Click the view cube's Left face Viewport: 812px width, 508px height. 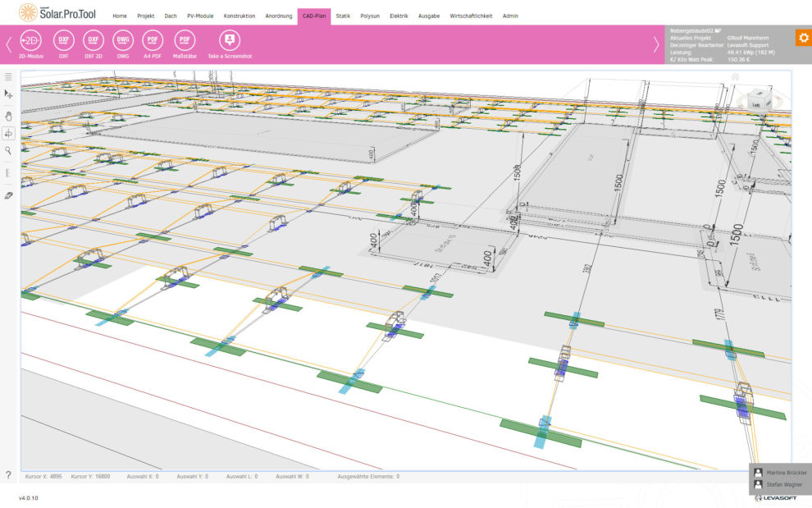755,104
